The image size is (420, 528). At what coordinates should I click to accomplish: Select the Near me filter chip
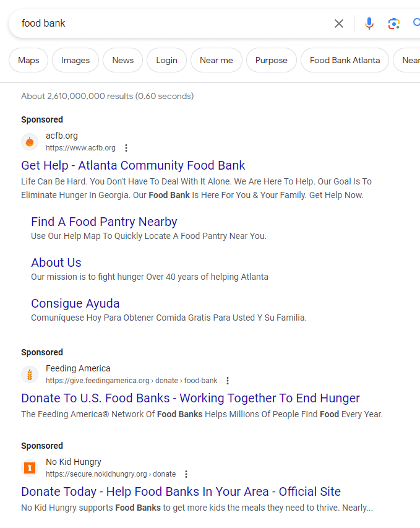[216, 60]
